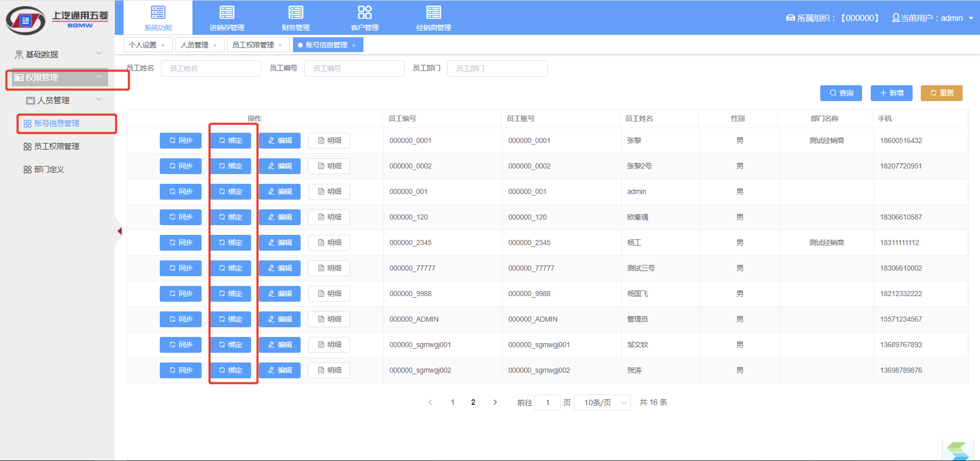This screenshot has width=980, height=461.
Task: Go to page 2
Action: click(x=473, y=402)
